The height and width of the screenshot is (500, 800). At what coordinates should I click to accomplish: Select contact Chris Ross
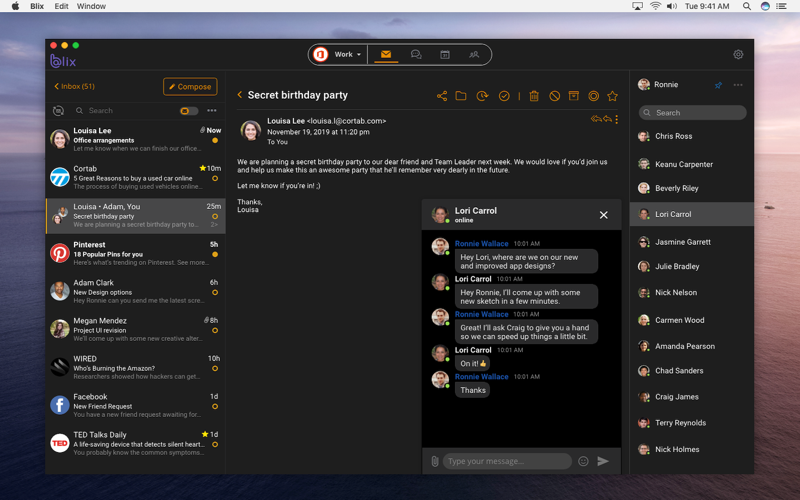pyautogui.click(x=692, y=136)
